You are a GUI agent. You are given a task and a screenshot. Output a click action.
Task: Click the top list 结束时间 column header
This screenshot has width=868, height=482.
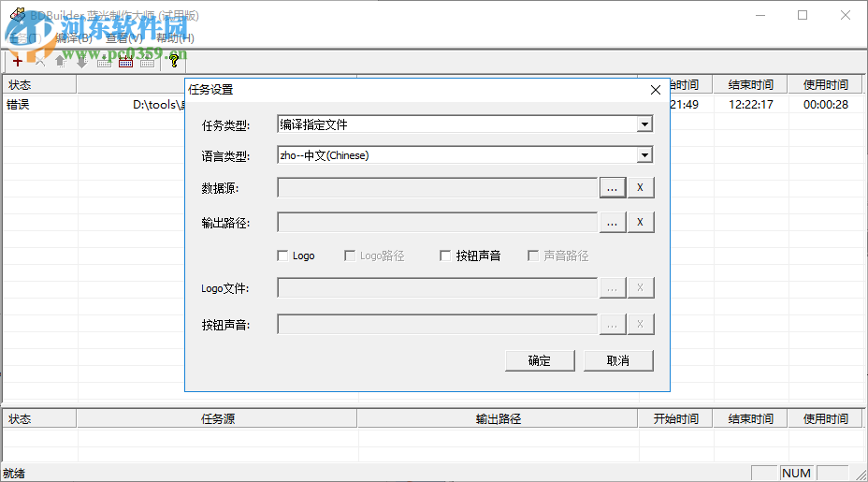[x=751, y=85]
